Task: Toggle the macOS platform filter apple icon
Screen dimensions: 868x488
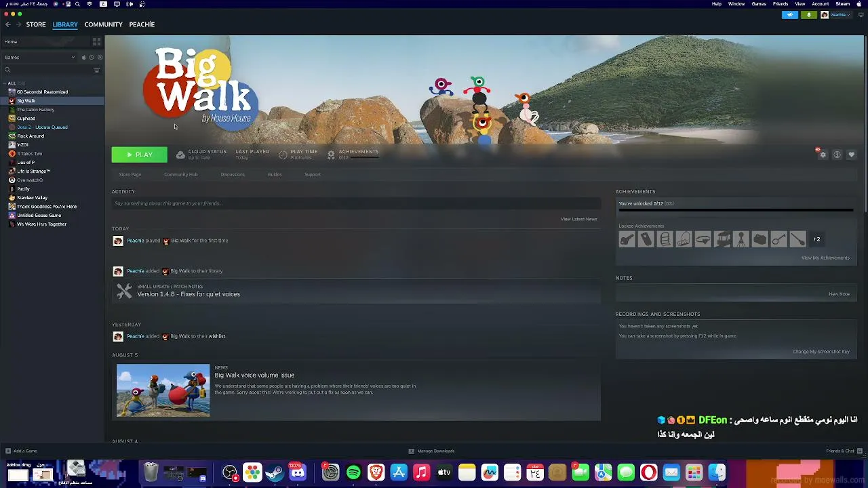Action: click(83, 58)
